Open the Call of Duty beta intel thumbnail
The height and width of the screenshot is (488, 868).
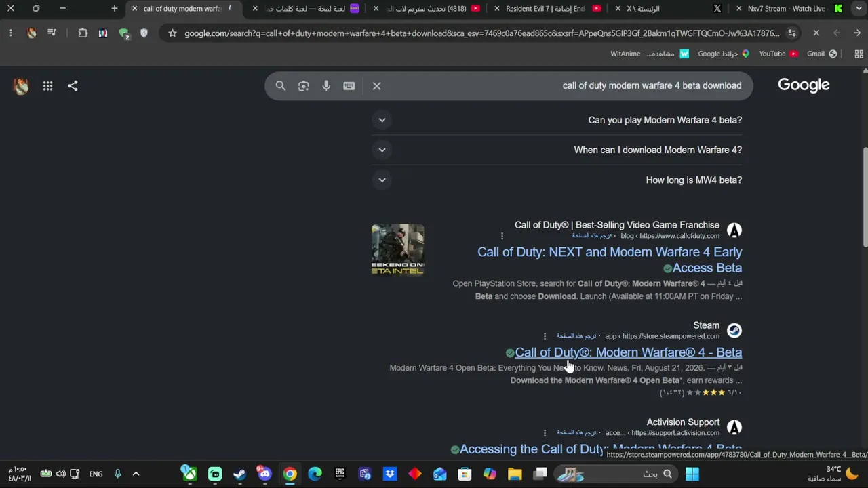pyautogui.click(x=398, y=250)
